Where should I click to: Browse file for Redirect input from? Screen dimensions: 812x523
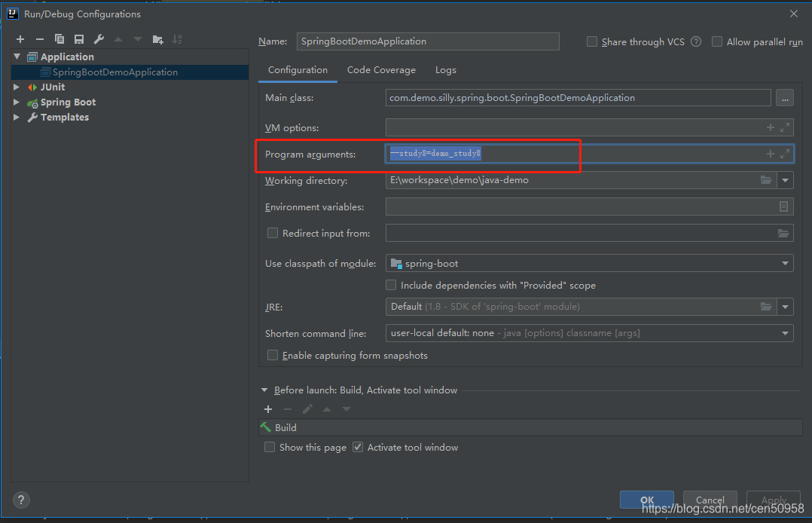(x=783, y=234)
